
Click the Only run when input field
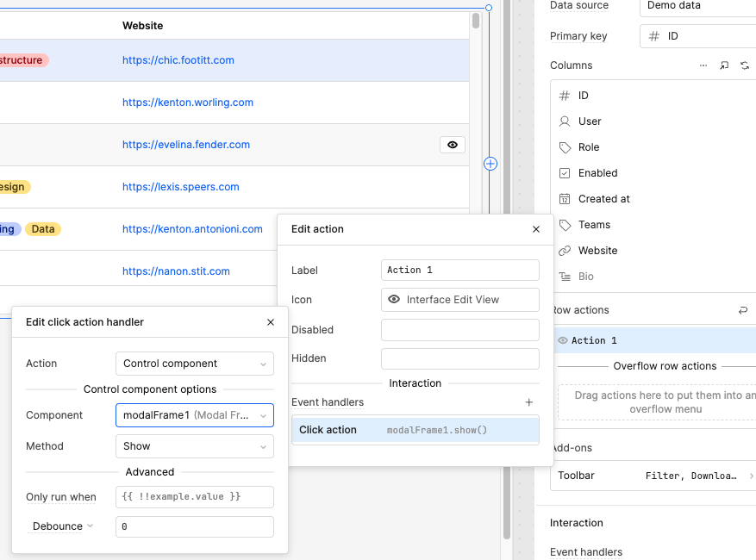194,497
